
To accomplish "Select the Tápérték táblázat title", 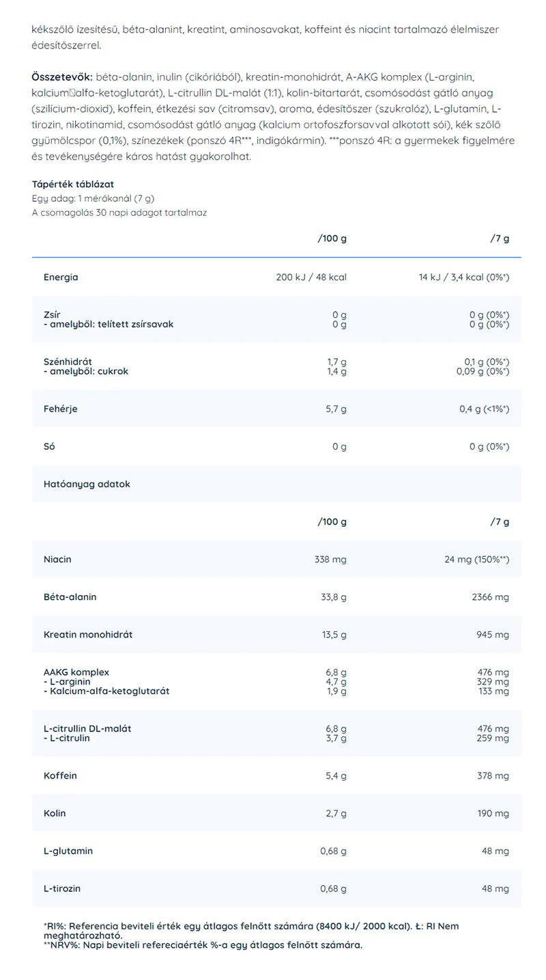I will [73, 184].
